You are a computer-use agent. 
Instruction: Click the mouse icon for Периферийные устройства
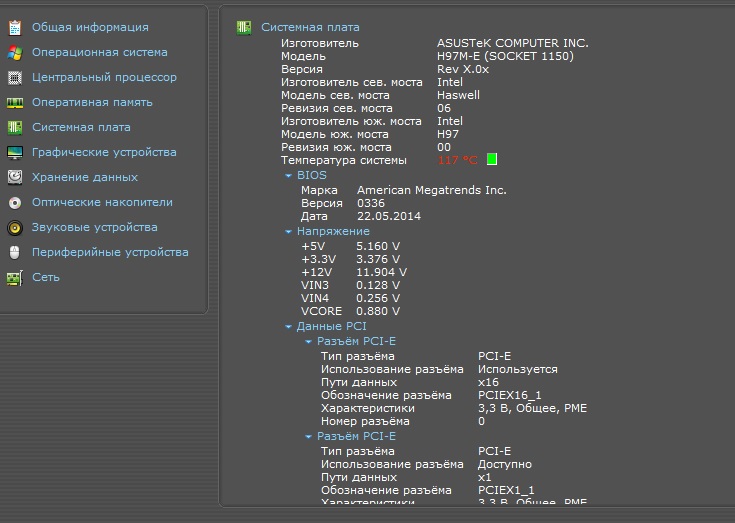[x=14, y=252]
